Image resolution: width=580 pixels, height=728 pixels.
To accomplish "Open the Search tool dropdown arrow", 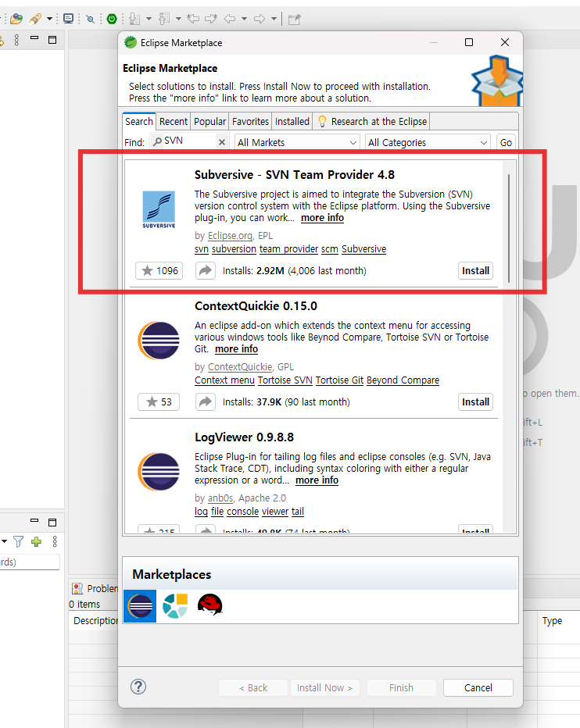I will pos(49,19).
